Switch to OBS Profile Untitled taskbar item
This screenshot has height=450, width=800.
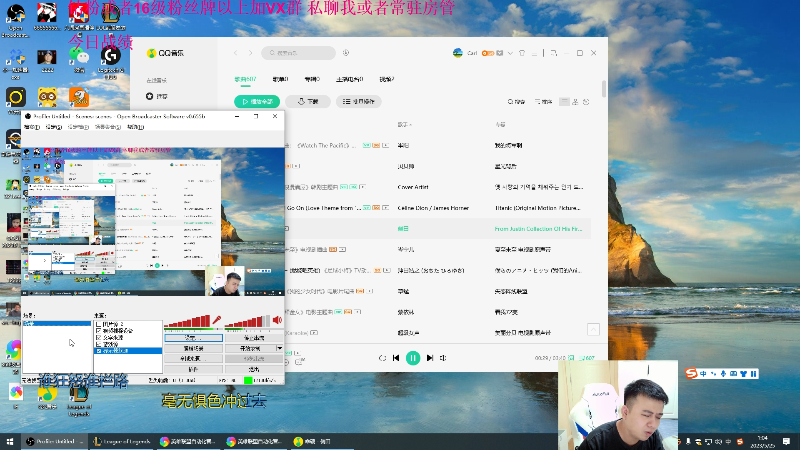(x=55, y=441)
